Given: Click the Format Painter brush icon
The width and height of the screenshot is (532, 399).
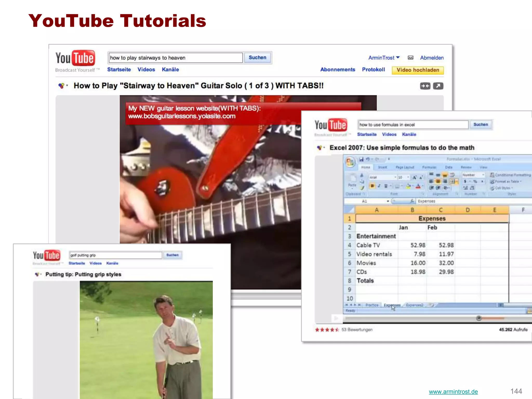Looking at the screenshot, I should 362,188.
